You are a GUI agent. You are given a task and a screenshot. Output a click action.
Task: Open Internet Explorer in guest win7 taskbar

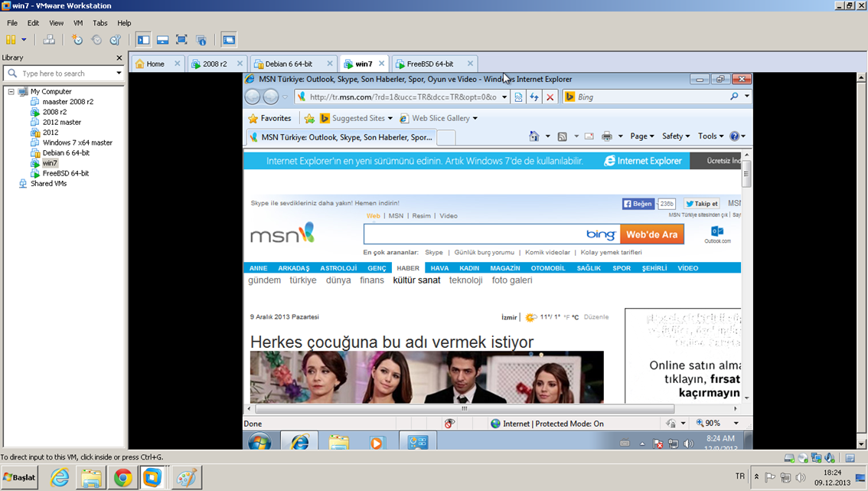(x=299, y=442)
